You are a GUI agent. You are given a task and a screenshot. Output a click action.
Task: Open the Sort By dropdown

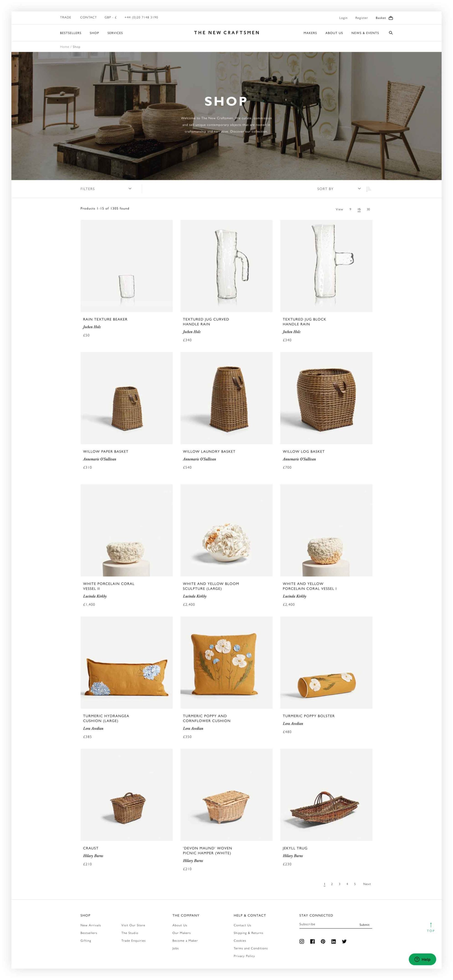coord(339,189)
